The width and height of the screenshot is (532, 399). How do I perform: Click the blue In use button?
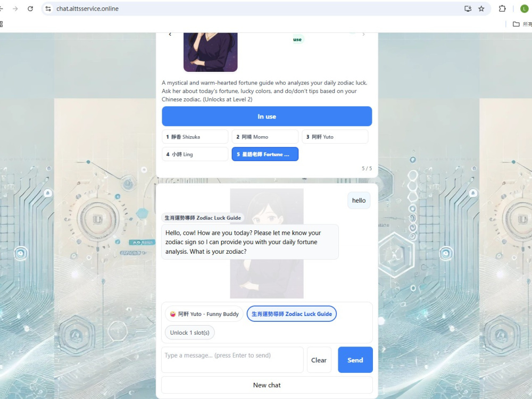coord(267,117)
